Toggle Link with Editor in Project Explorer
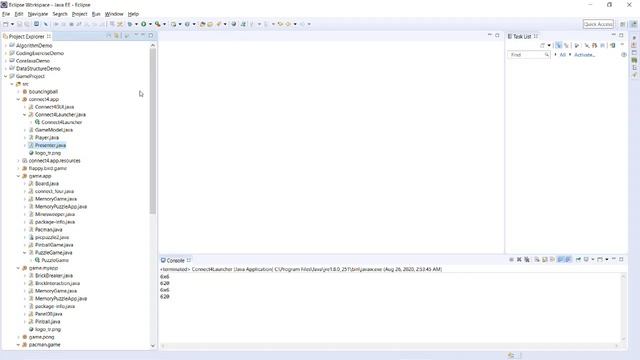Image resolution: width=640 pixels, height=360 pixels. pyautogui.click(x=117, y=36)
